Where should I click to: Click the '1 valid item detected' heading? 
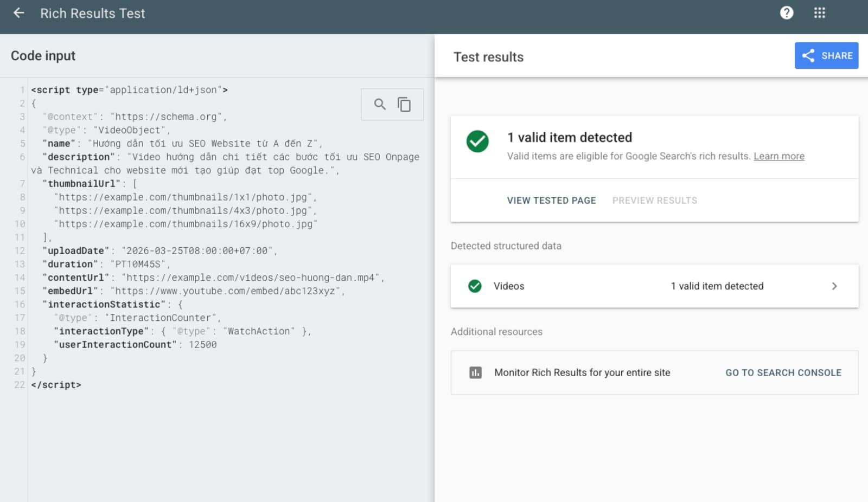click(570, 138)
